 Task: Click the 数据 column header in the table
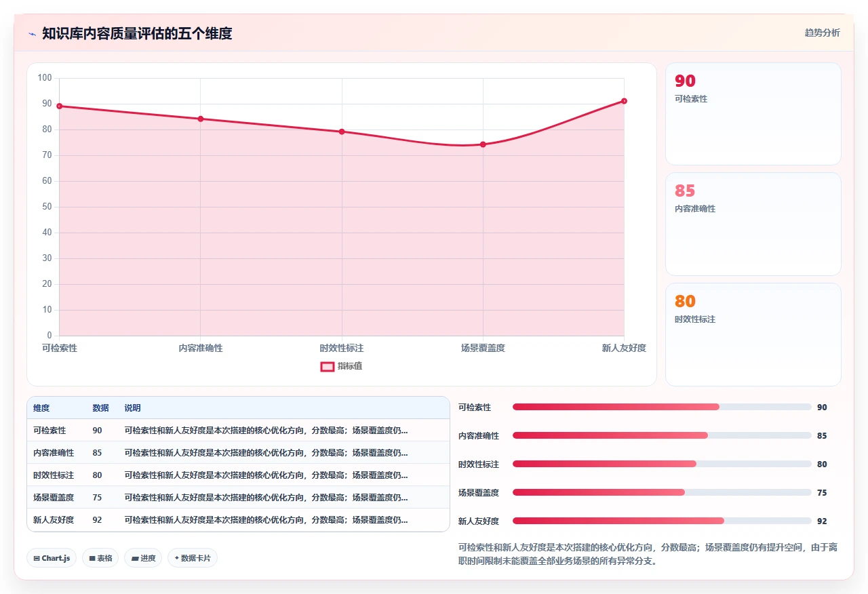pos(100,408)
